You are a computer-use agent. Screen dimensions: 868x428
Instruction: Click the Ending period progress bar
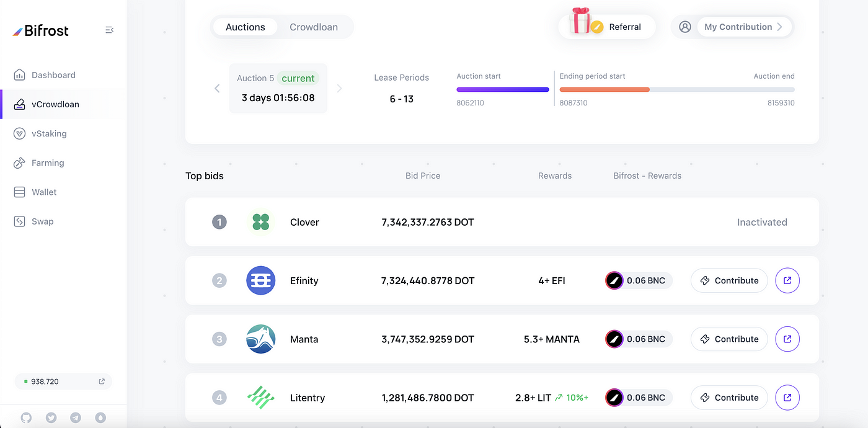[x=677, y=89]
